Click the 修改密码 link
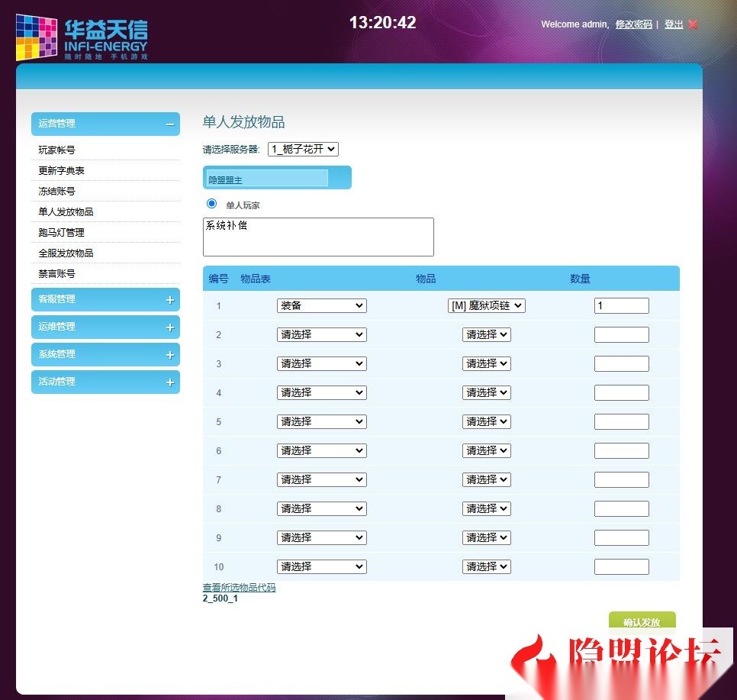The width and height of the screenshot is (737, 700). pyautogui.click(x=633, y=24)
